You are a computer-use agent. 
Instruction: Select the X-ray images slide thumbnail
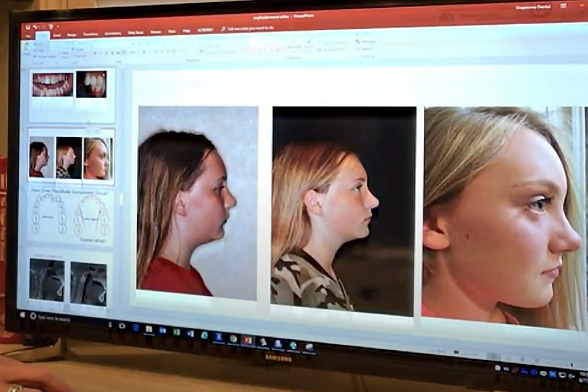[69, 280]
